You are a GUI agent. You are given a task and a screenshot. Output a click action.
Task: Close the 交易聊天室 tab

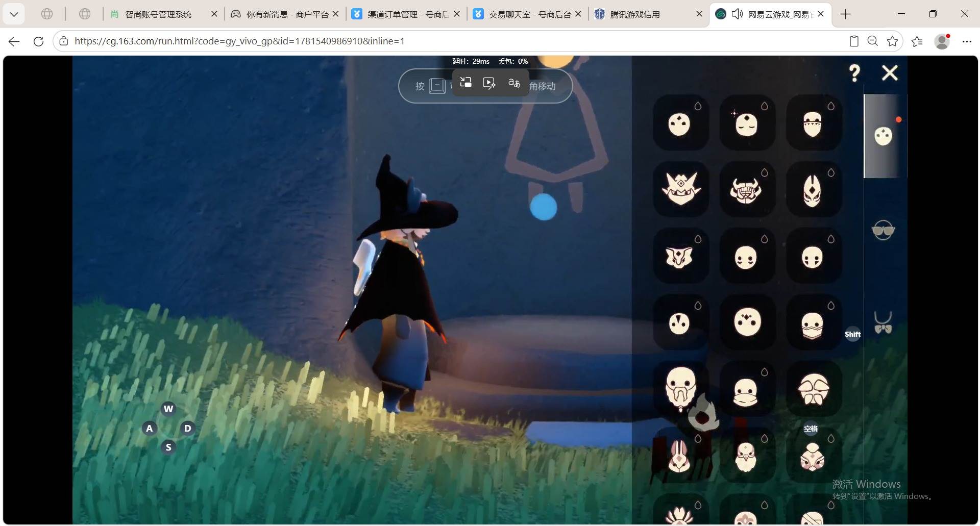click(578, 14)
